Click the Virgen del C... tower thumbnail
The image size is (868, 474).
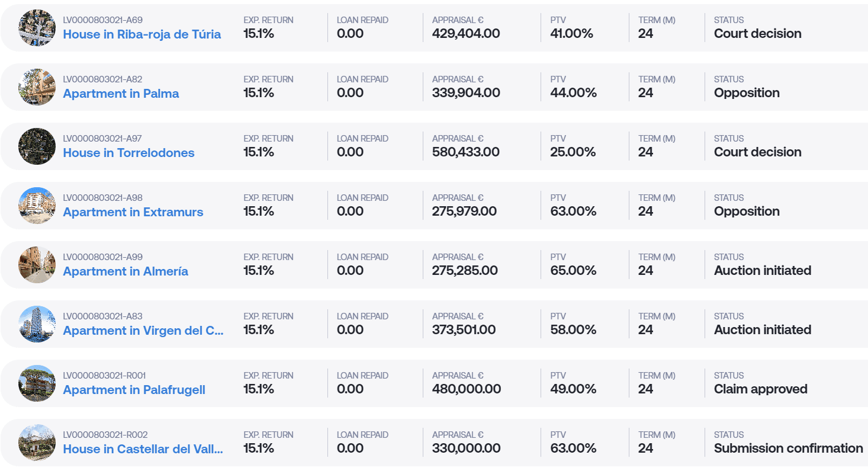(x=37, y=324)
